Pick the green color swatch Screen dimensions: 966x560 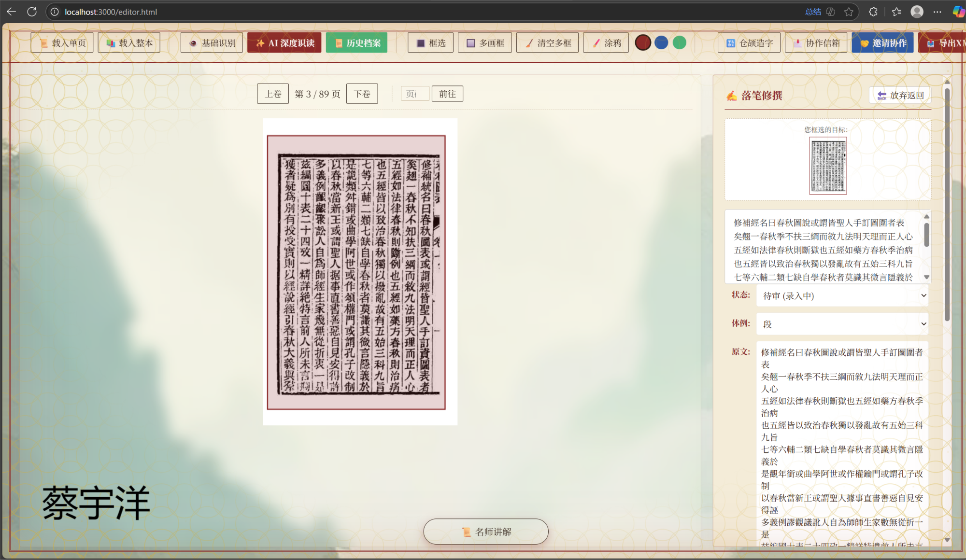[x=680, y=43]
